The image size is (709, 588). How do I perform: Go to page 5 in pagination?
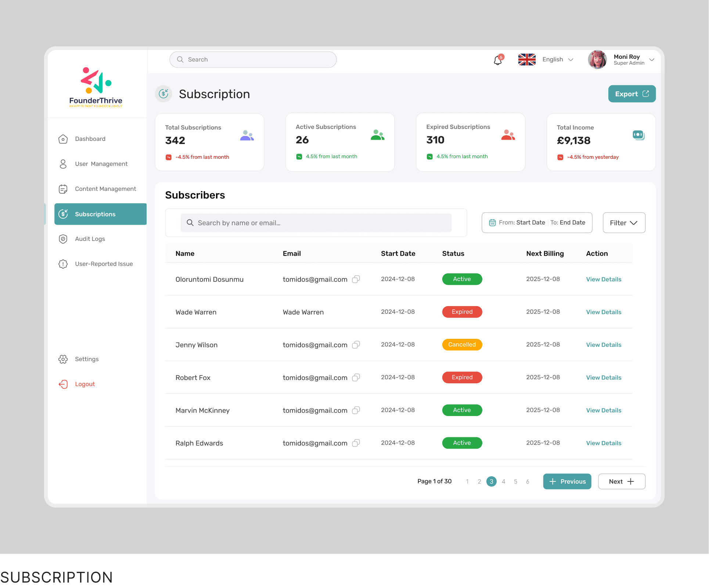515,481
